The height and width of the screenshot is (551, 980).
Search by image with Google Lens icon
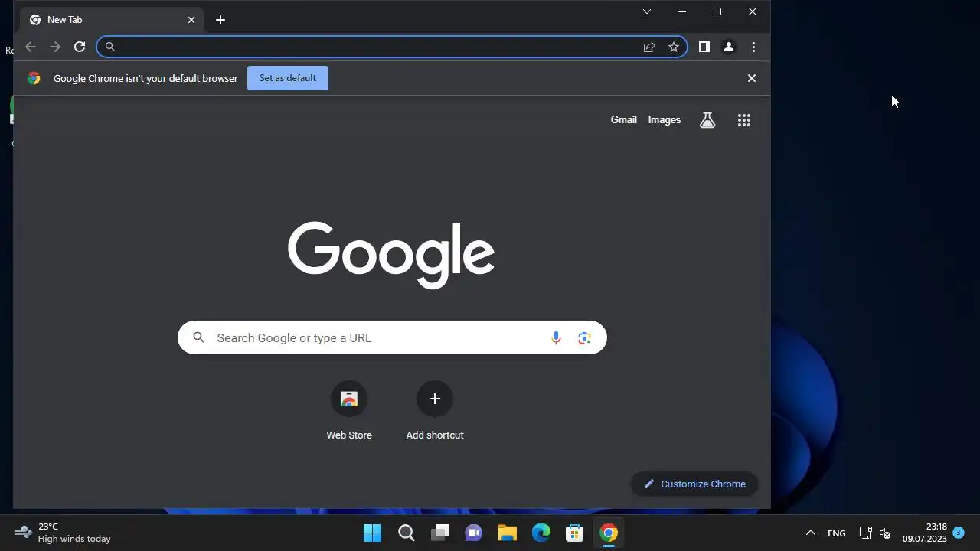(x=584, y=337)
